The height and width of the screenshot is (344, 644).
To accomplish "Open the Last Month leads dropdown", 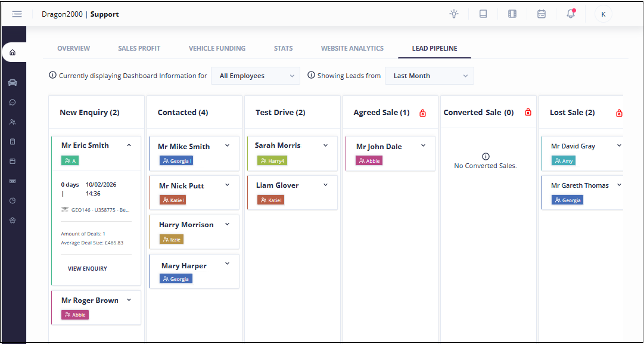I will click(x=430, y=76).
